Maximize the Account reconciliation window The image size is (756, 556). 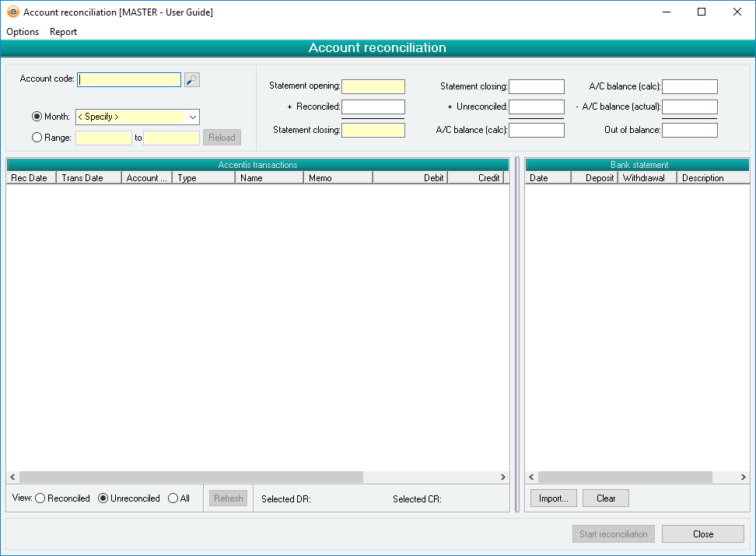click(x=702, y=12)
